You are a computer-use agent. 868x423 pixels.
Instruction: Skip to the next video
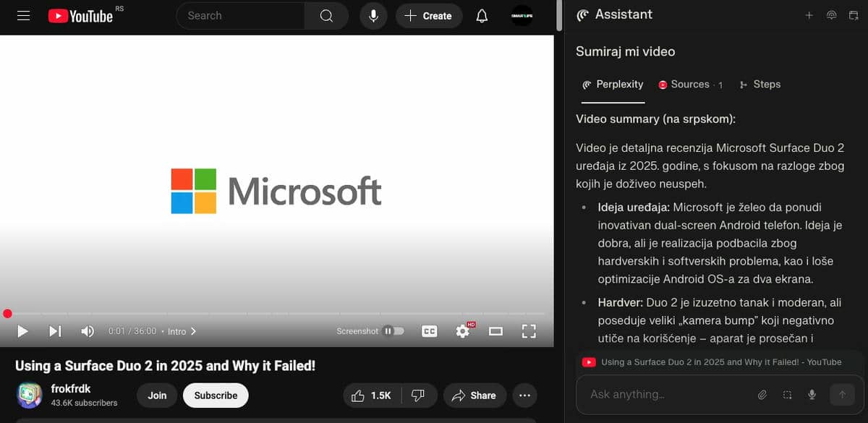[x=55, y=331]
